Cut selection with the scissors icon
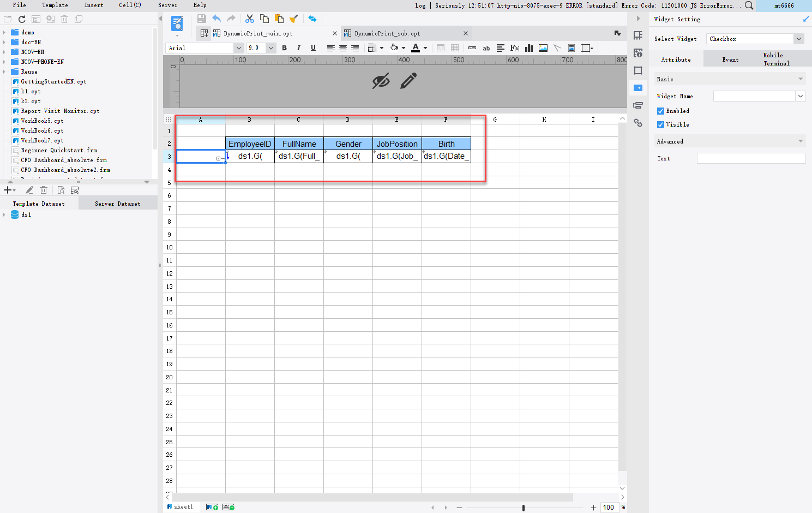The width and height of the screenshot is (812, 513). click(250, 19)
